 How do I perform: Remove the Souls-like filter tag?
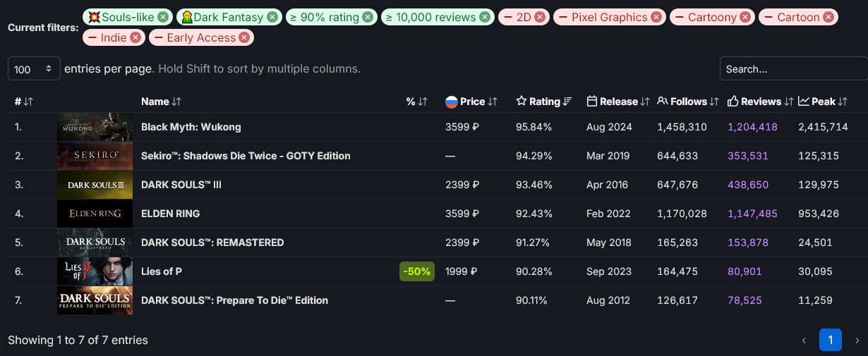[163, 17]
